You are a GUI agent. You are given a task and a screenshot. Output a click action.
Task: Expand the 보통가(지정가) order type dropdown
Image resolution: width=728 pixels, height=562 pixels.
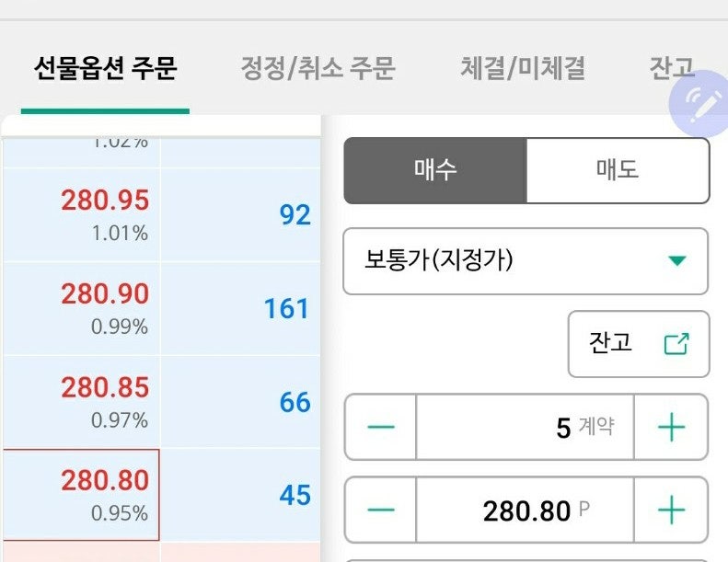pos(526,261)
